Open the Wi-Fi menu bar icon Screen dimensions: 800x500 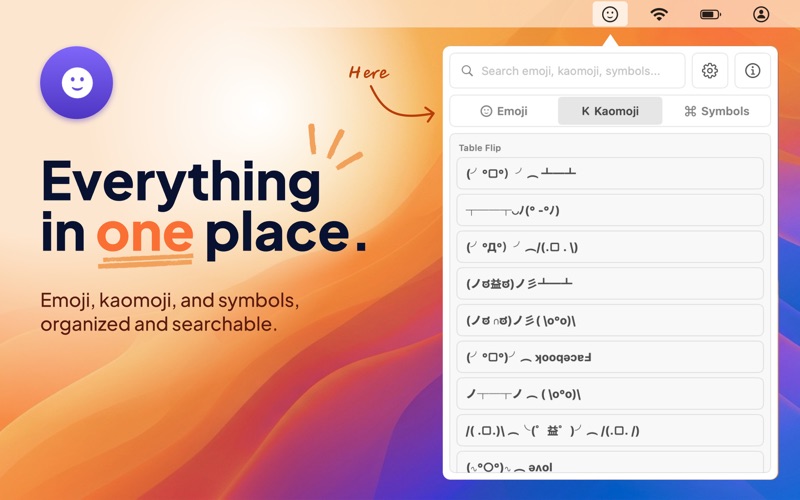(x=659, y=14)
